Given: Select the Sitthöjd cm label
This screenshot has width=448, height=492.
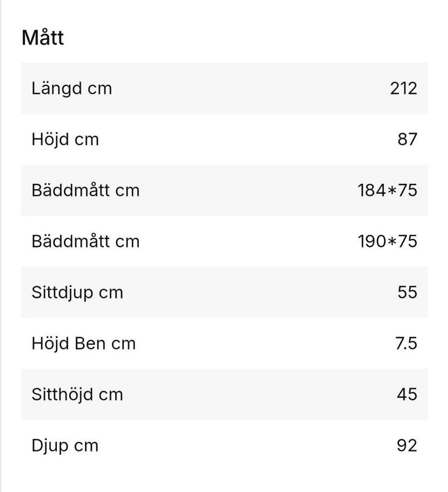Looking at the screenshot, I should point(77,395).
